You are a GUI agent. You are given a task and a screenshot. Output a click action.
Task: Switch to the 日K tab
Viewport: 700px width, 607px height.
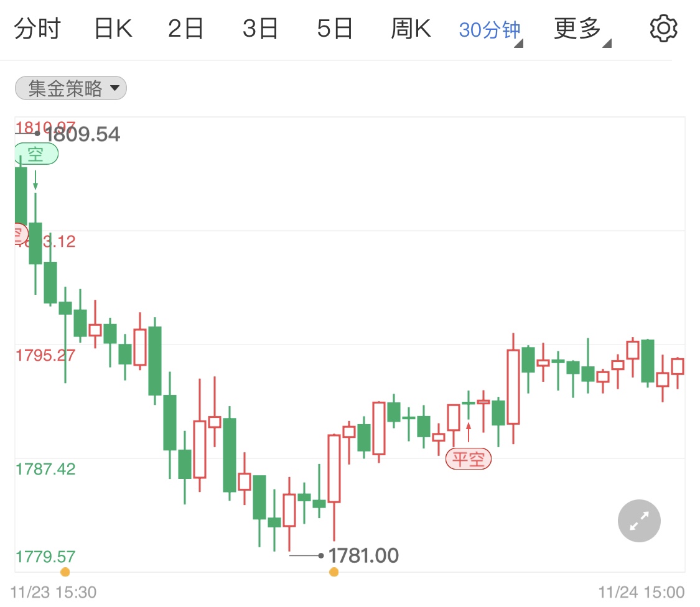tap(112, 27)
